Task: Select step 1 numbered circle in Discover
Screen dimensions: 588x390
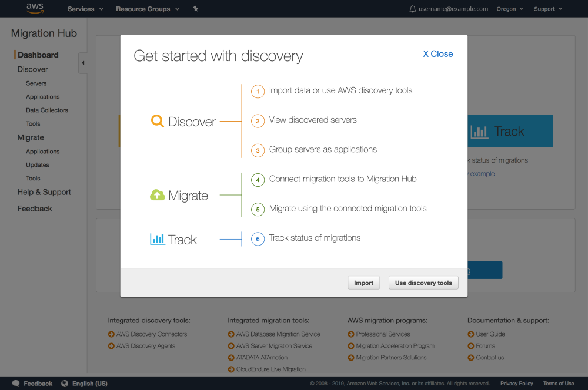Action: click(x=258, y=92)
